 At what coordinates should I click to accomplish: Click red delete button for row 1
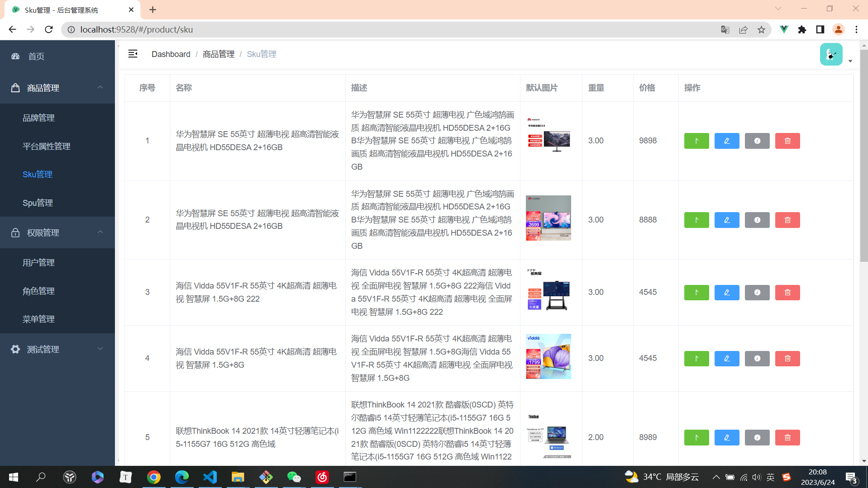(x=787, y=141)
